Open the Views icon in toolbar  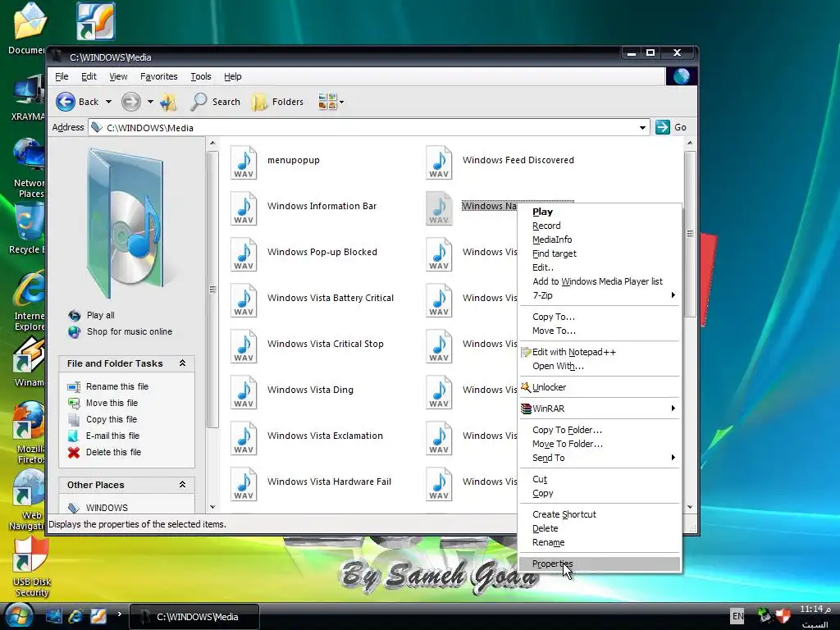pyautogui.click(x=327, y=102)
